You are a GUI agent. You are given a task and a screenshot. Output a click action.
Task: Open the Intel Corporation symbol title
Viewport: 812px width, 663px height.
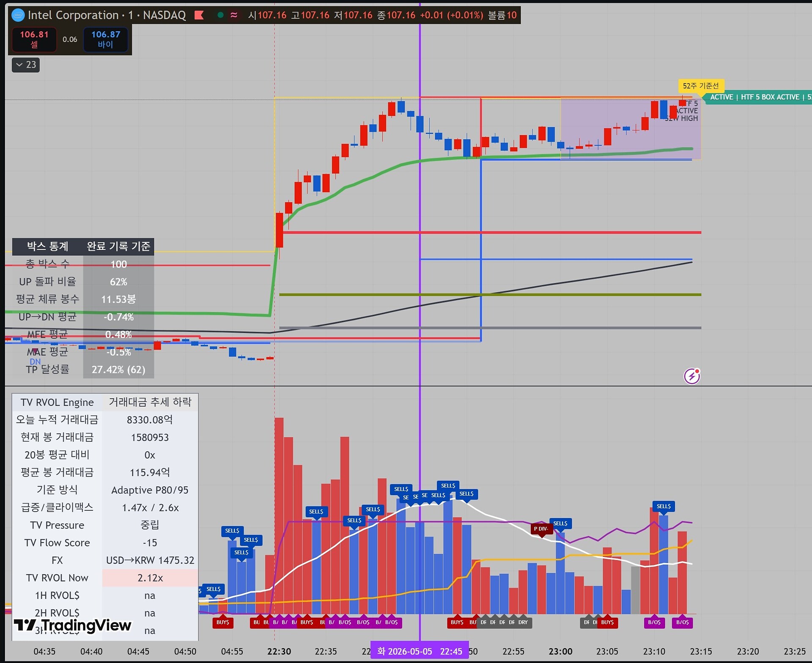pyautogui.click(x=73, y=15)
